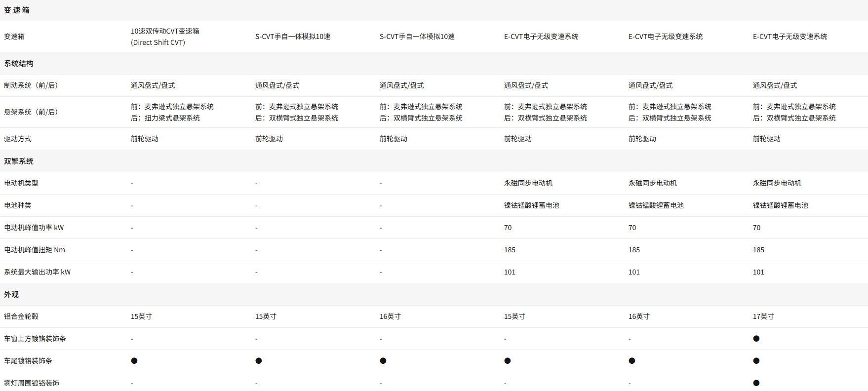
Task: Click the 扭力梁式悬架系统 rear suspension text
Action: (x=172, y=118)
